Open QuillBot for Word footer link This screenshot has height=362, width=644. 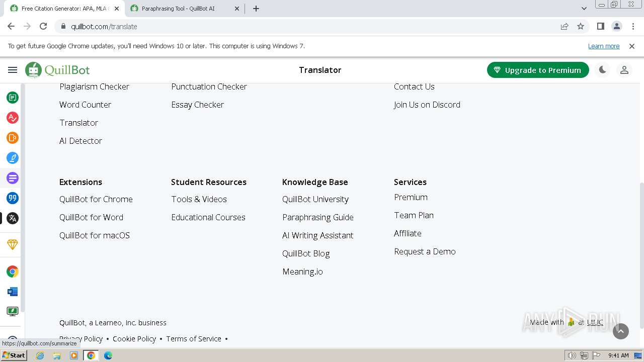click(x=91, y=217)
